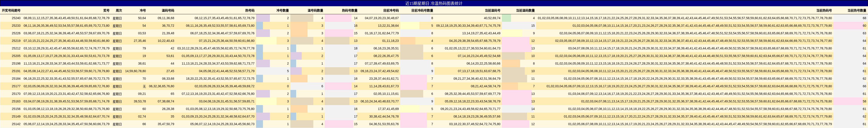Viewport: 868px width, 128px height.
Task: Select current cold numbers 13,22,31,38,64
Action: [388, 26]
